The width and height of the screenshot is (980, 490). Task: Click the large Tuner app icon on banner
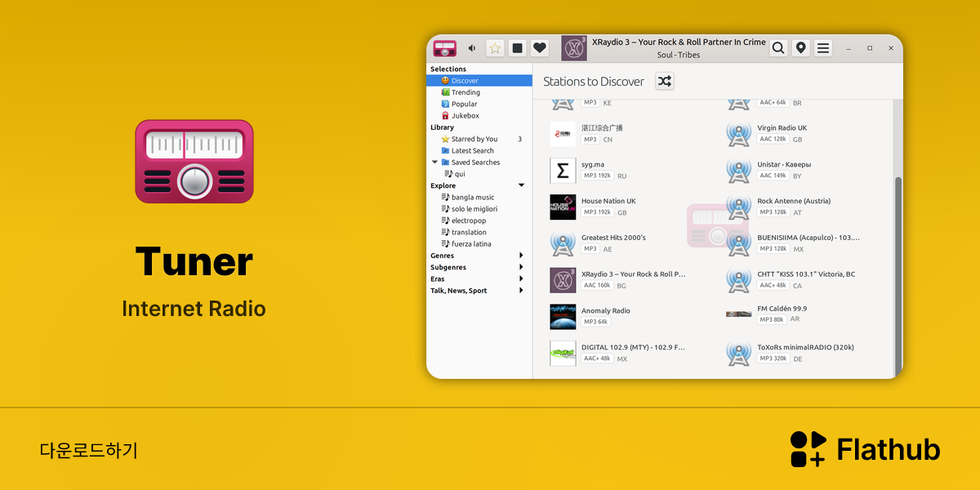194,161
